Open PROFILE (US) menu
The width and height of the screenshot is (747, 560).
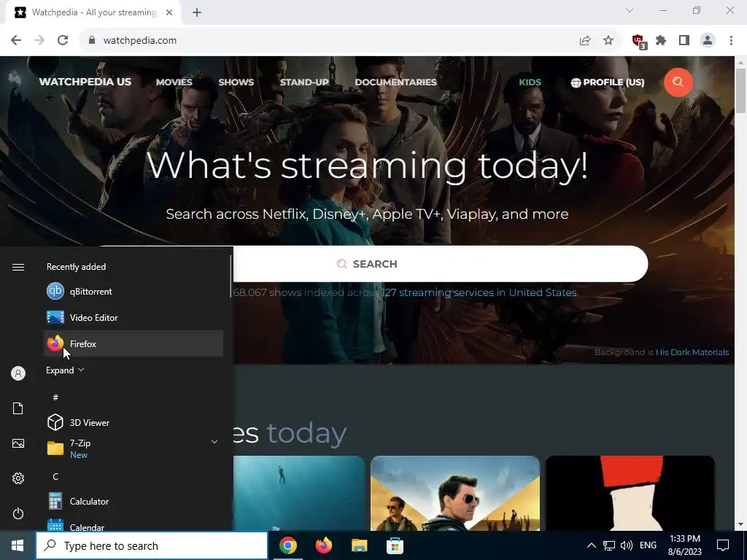pyautogui.click(x=608, y=82)
